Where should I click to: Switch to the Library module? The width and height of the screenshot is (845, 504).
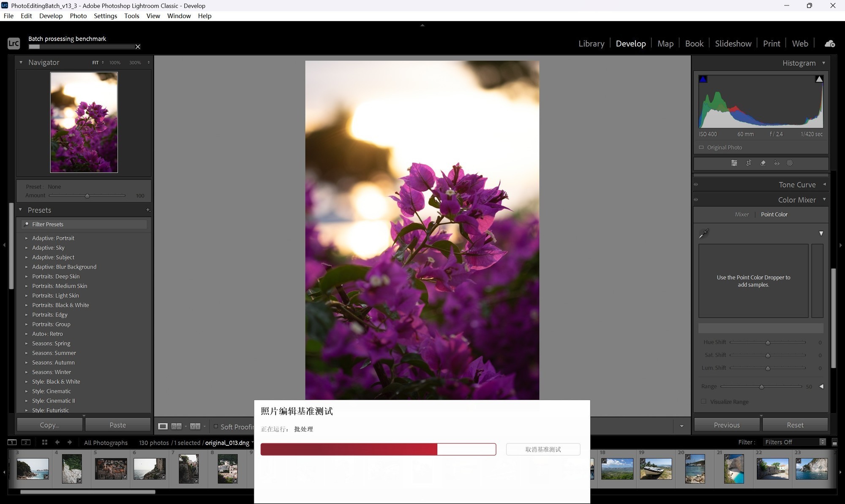[x=591, y=43]
